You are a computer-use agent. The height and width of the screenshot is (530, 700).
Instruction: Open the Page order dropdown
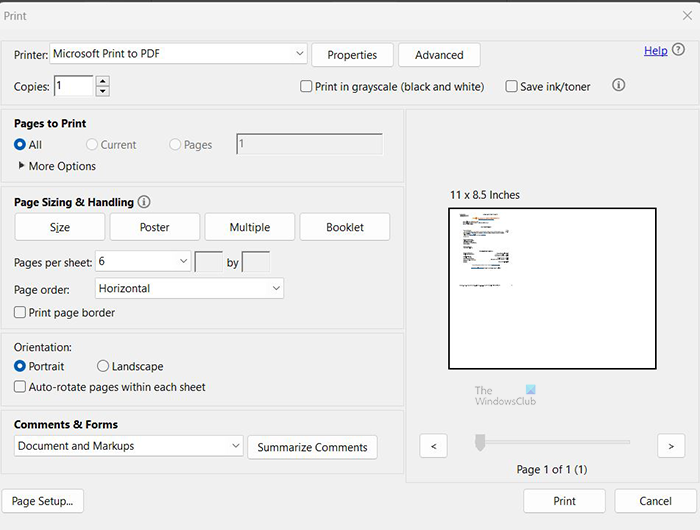point(276,288)
